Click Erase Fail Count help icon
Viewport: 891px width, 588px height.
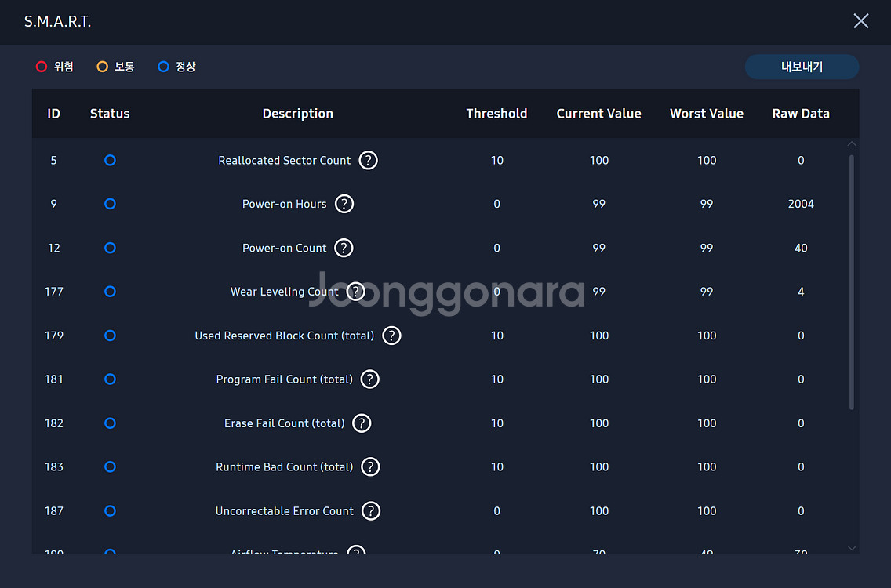361,423
